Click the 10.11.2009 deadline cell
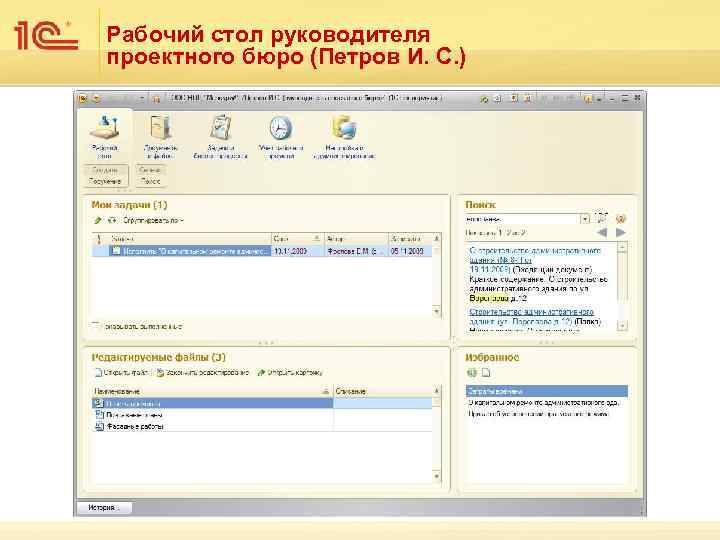 [x=298, y=251]
